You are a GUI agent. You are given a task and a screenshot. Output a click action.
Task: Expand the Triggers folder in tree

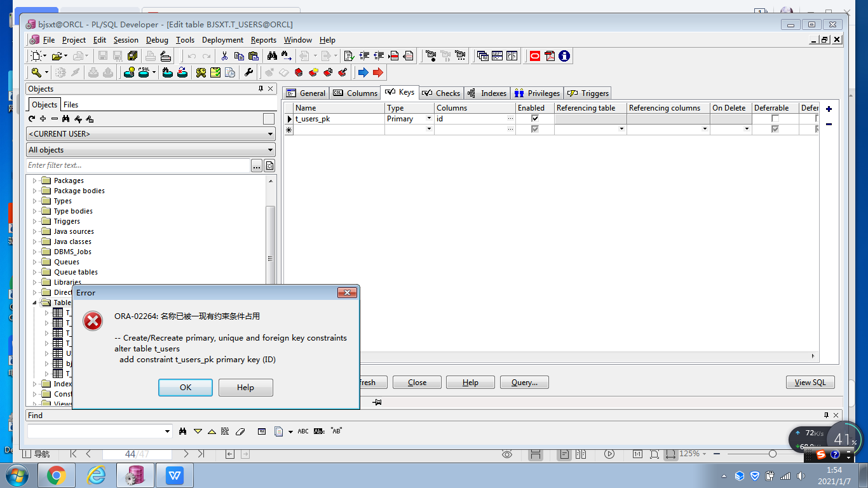tap(35, 221)
